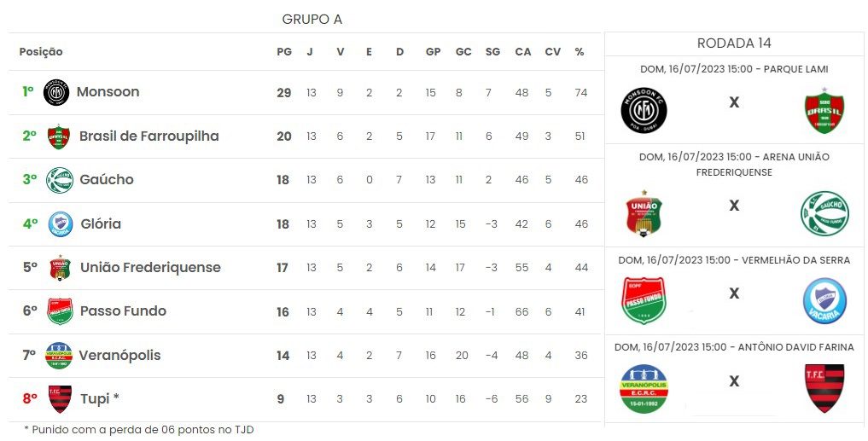Image resolution: width=868 pixels, height=441 pixels.
Task: Click the GRUPO A title
Action: (312, 20)
